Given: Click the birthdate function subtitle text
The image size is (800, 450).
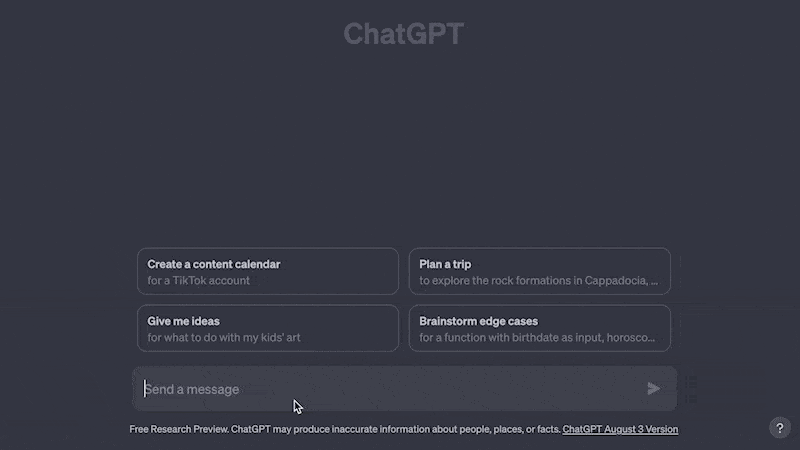Looking at the screenshot, I should click(537, 338).
